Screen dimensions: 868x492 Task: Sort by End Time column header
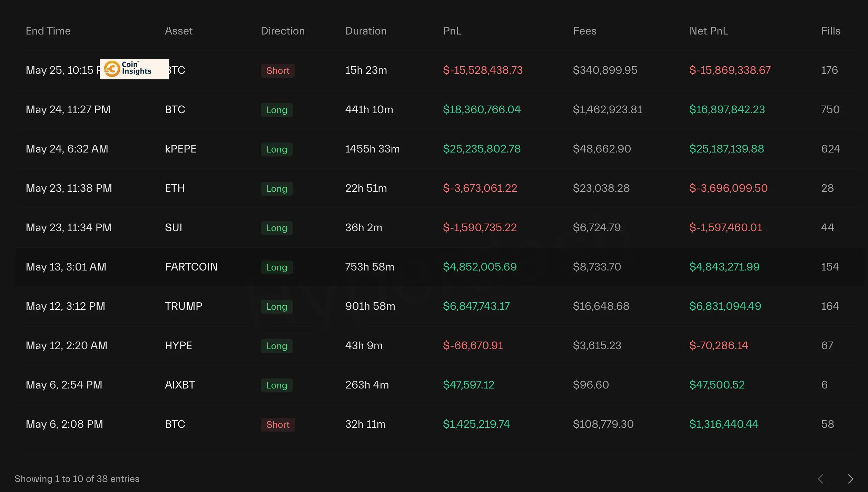coord(48,31)
